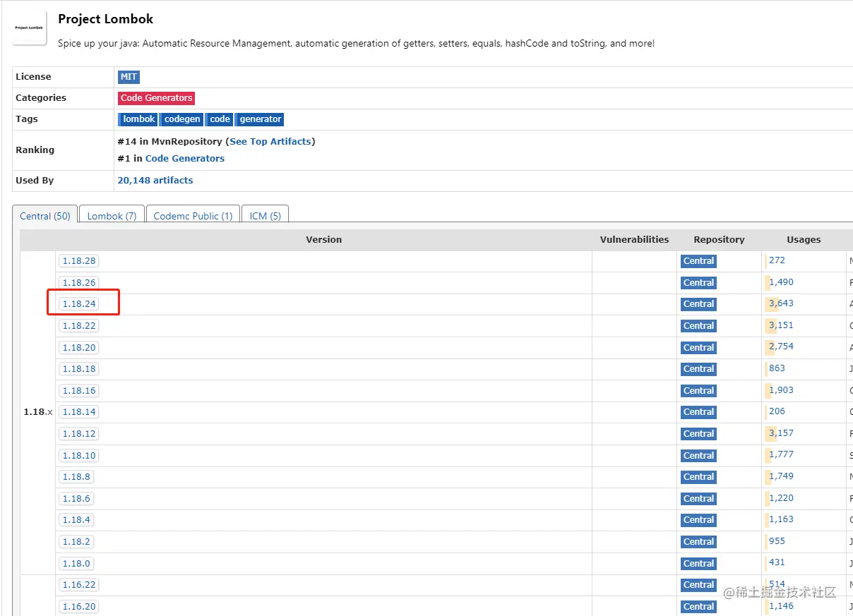
Task: Open version 1.16.22
Action: (x=79, y=585)
